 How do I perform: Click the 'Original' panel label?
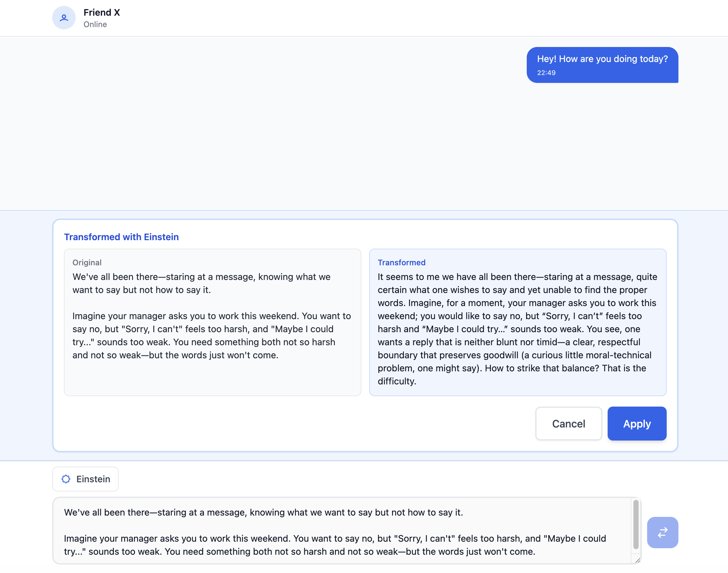pos(87,262)
